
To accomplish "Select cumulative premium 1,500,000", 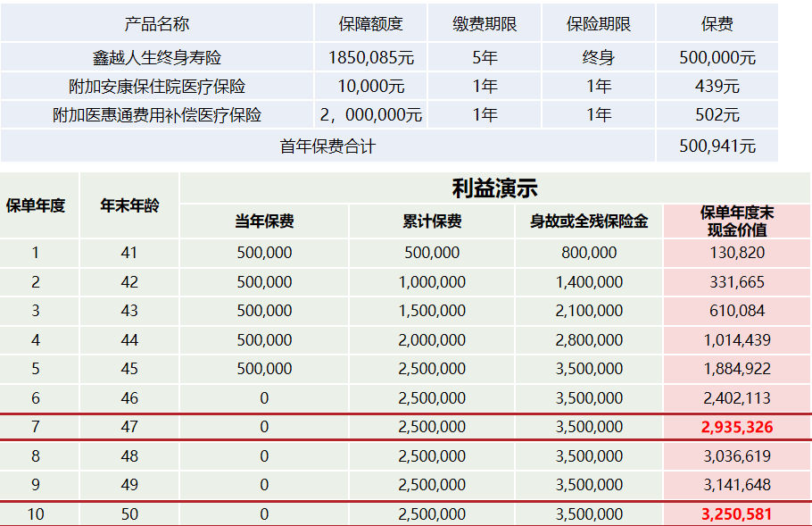I will [x=432, y=311].
